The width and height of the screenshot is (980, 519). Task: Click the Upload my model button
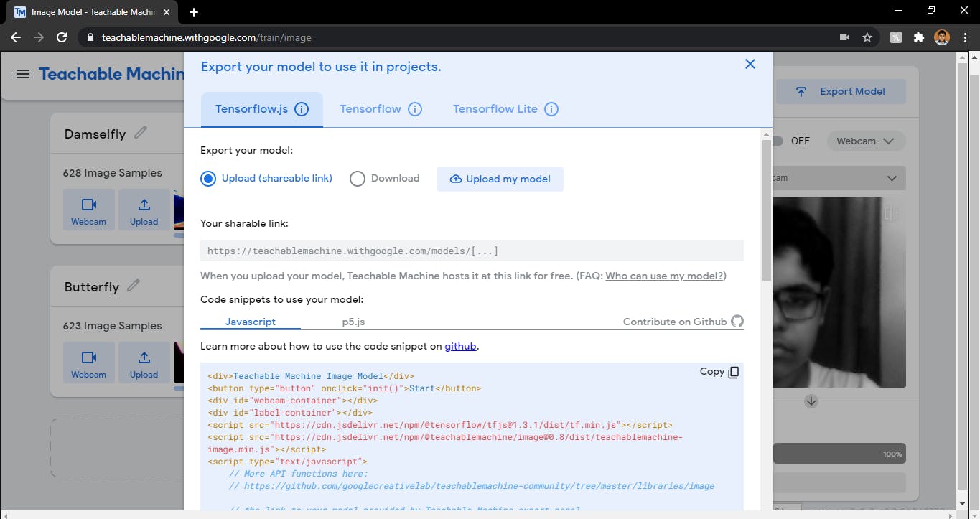click(x=500, y=179)
